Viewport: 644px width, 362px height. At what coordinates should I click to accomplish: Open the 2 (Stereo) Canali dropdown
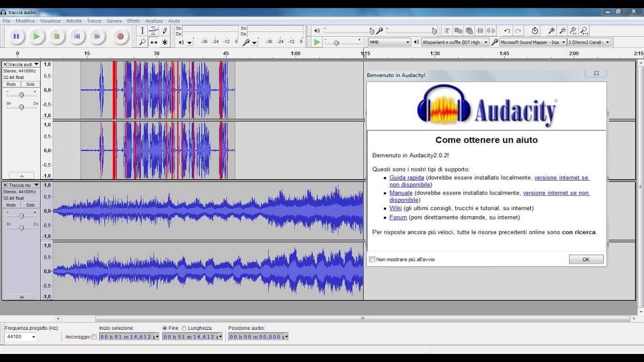click(x=589, y=42)
